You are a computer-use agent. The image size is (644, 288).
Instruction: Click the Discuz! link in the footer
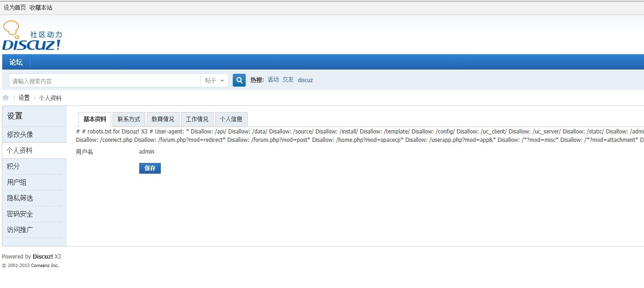tap(43, 257)
